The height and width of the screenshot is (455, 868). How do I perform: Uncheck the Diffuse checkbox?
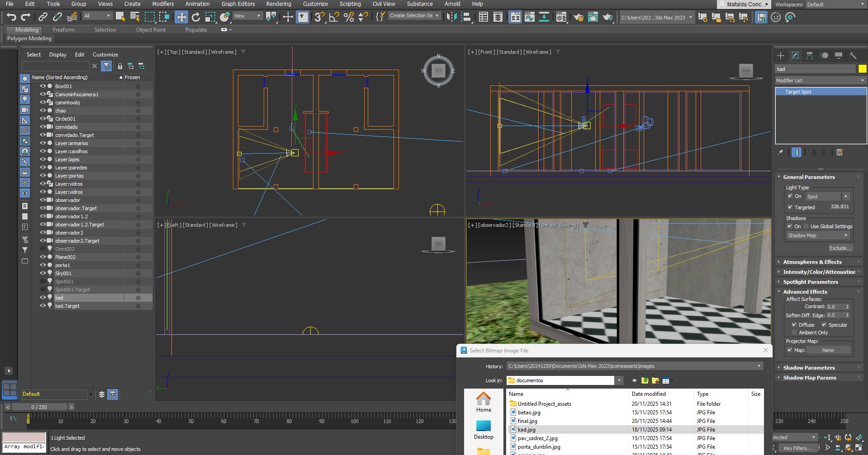(794, 325)
